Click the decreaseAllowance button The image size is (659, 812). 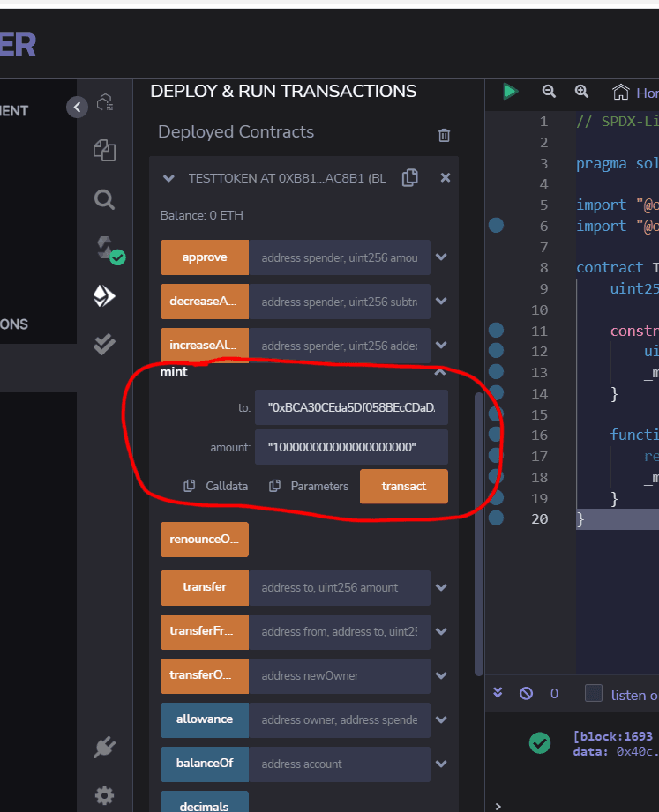click(205, 302)
